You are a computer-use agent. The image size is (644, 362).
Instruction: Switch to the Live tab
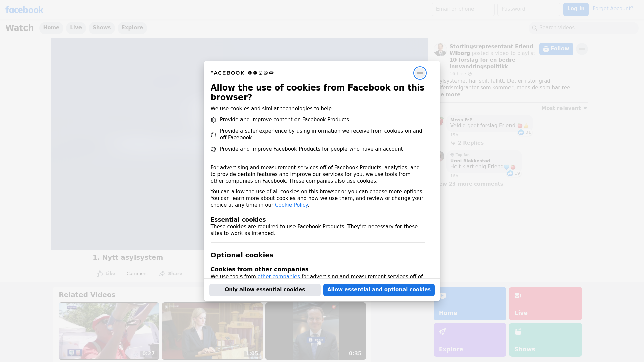click(x=76, y=28)
